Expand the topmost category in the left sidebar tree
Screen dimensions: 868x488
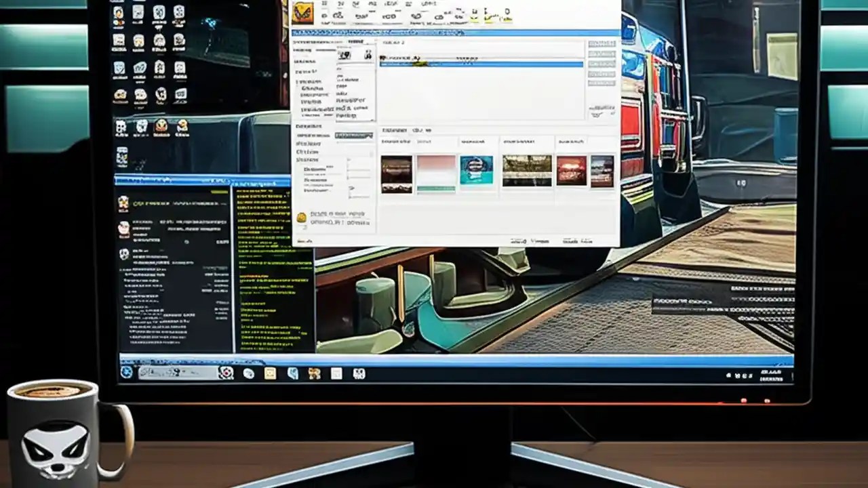tap(296, 80)
